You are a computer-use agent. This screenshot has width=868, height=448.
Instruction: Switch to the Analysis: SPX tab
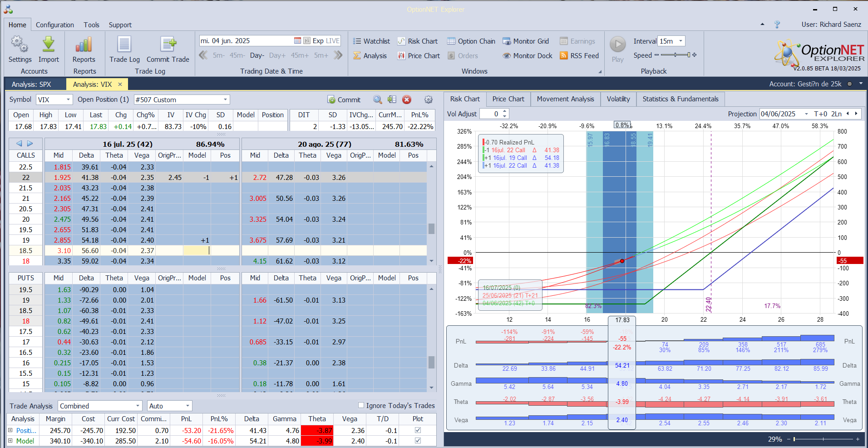pyautogui.click(x=31, y=84)
